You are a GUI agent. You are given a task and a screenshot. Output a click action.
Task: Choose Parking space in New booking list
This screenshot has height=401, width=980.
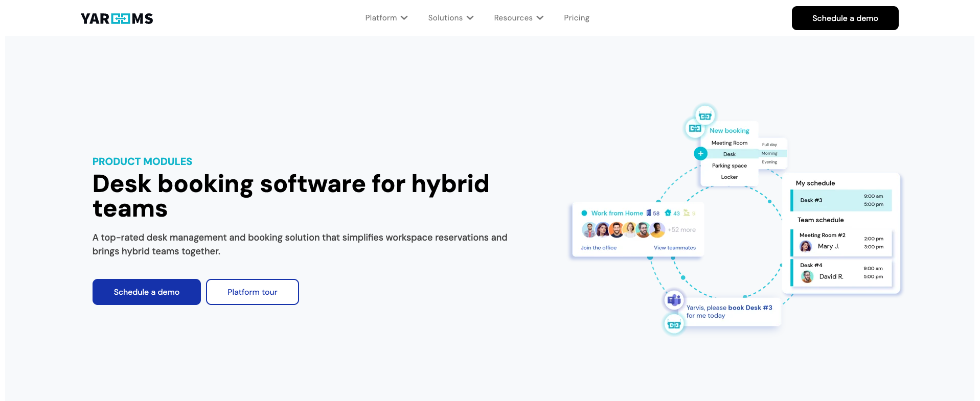coord(729,166)
